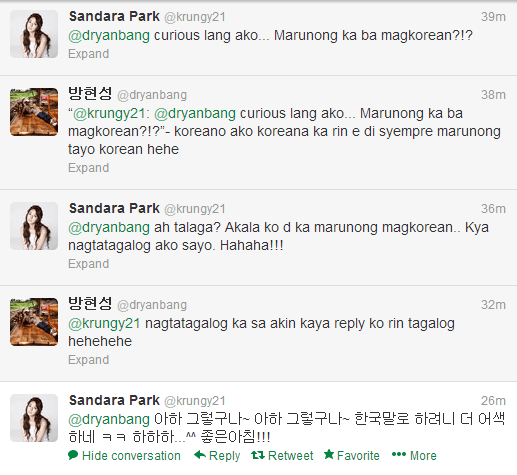Viewport: 517px width, 475px height.
Task: Click the Retweet arrows icon
Action: [x=258, y=455]
